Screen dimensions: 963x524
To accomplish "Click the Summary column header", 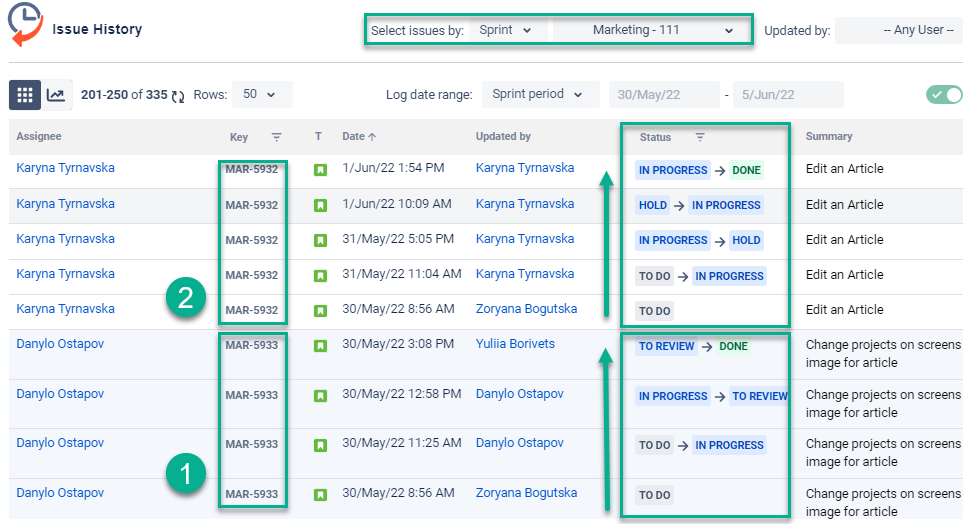I will coord(828,136).
